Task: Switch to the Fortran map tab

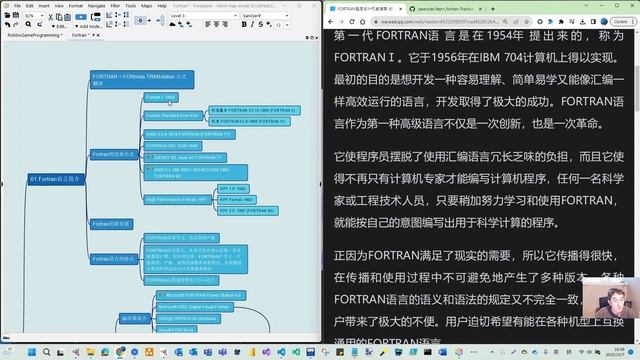Action: click(x=80, y=35)
